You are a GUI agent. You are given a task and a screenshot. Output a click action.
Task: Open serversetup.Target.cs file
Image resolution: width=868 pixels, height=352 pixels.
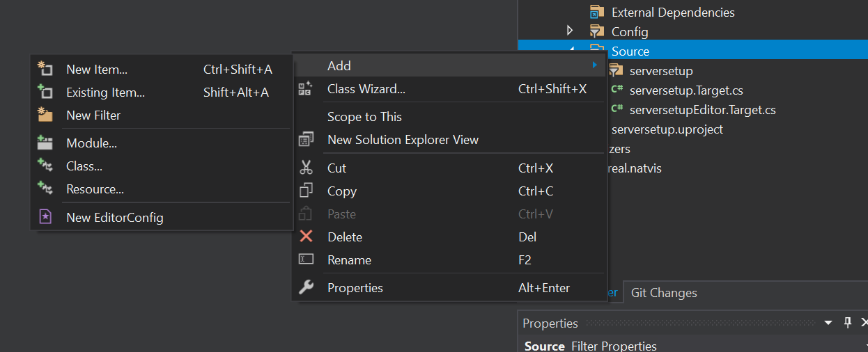[x=686, y=90]
